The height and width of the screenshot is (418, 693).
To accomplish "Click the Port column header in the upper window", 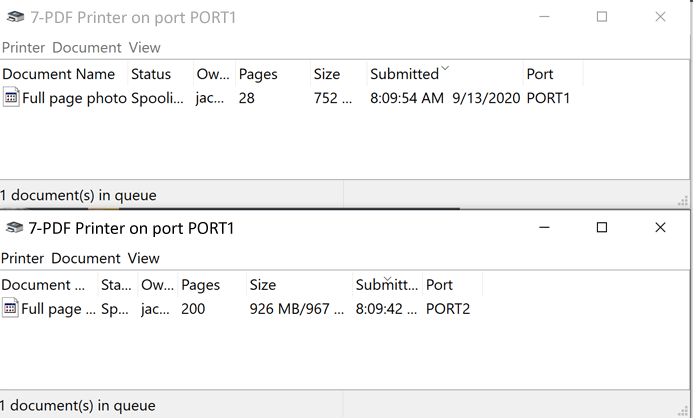I will (x=540, y=74).
